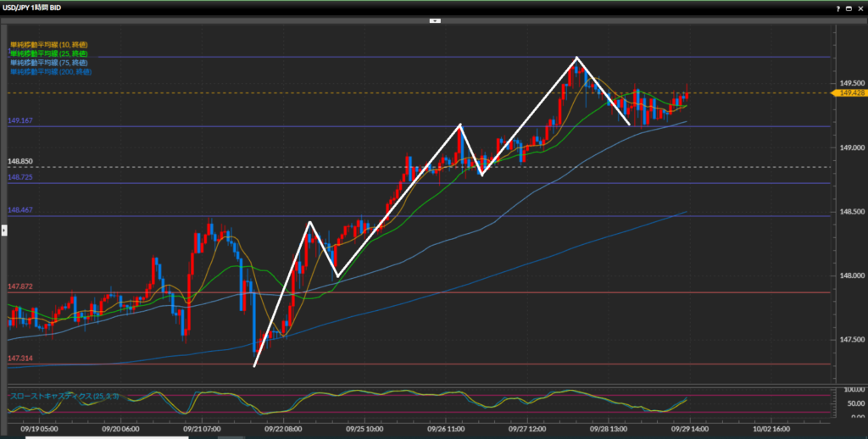
Task: Select the 147.314 red support line label
Action: click(19, 358)
